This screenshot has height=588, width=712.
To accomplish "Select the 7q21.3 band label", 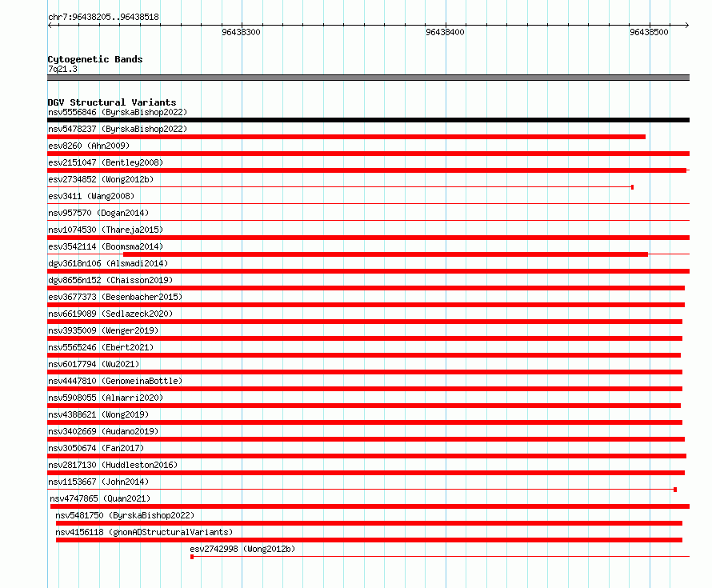I will (x=62, y=69).
